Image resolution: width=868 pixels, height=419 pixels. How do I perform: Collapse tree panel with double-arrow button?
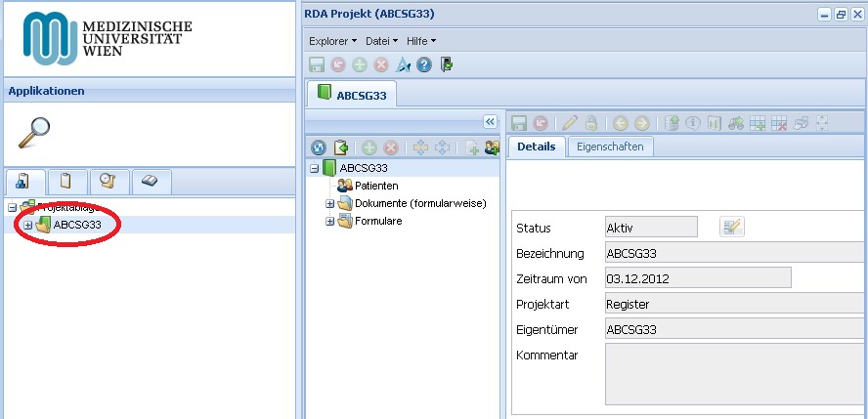click(491, 122)
